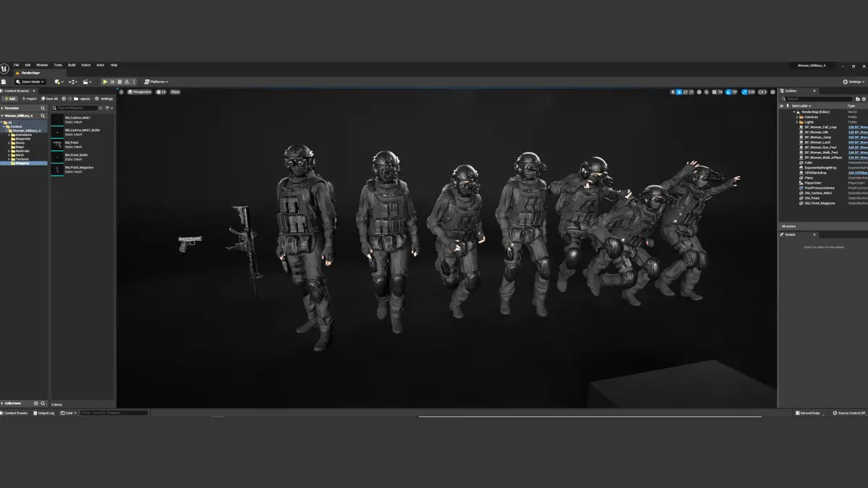Open the Perspective view dropdown
The height and width of the screenshot is (488, 868).
pyautogui.click(x=140, y=92)
